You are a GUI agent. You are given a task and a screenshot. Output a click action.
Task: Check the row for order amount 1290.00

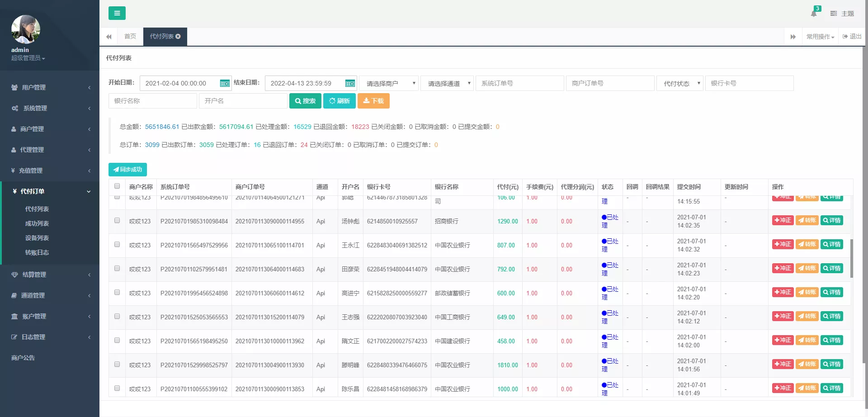tap(117, 221)
